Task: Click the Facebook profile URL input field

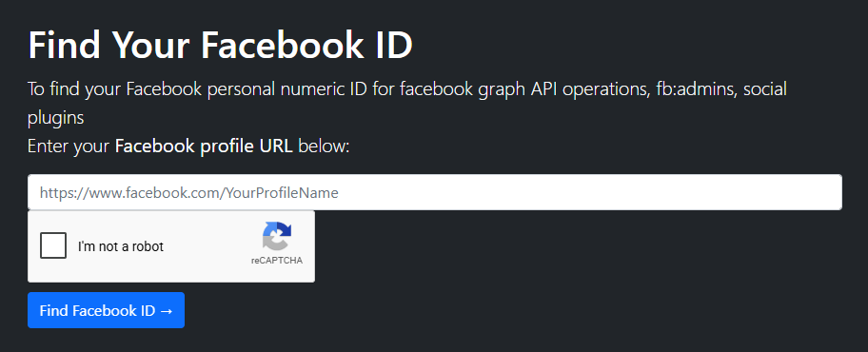Action: 435,192
